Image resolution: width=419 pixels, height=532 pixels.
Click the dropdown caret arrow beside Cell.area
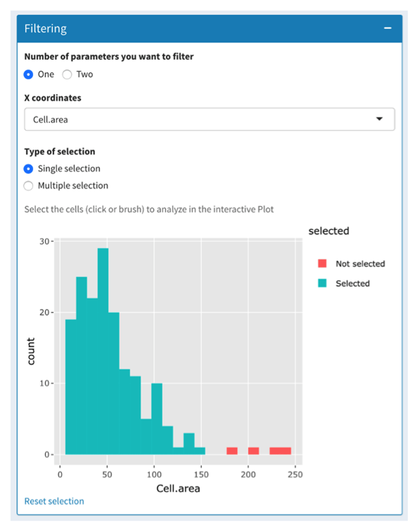click(379, 119)
